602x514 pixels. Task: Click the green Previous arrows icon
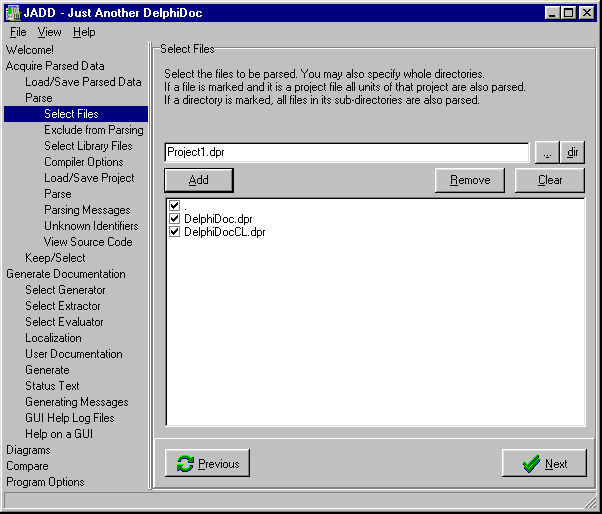pos(185,463)
